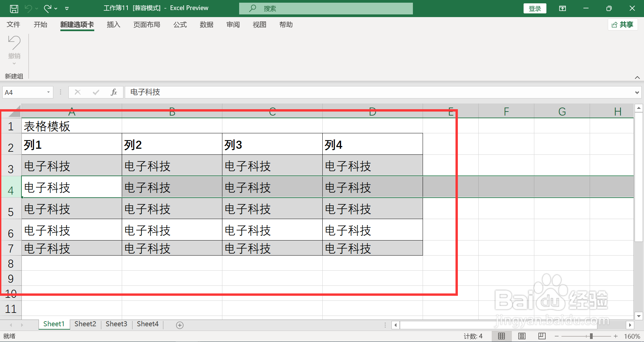Switch to the 开始 ribbon tab
This screenshot has width=644, height=342.
[x=41, y=25]
